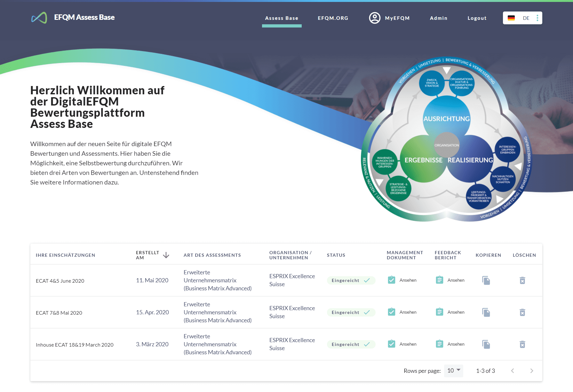Open feedback report icon for ECAT 4&5
This screenshot has width=573, height=392.
pyautogui.click(x=440, y=280)
